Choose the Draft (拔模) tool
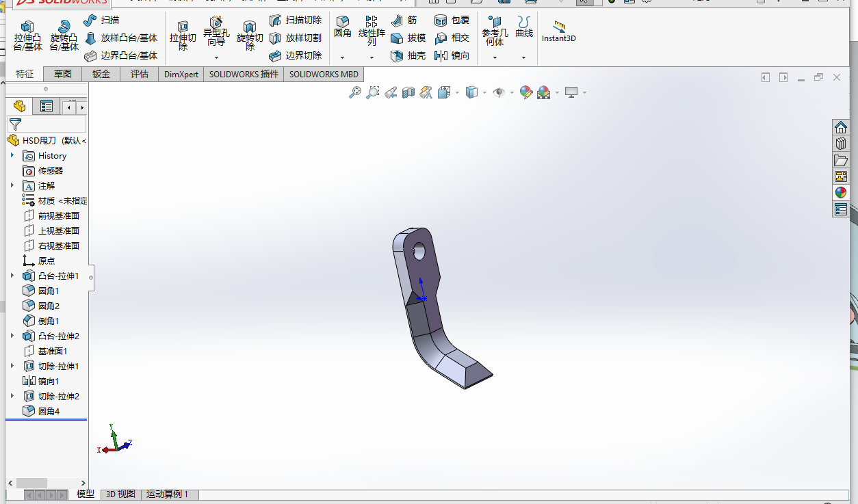This screenshot has width=858, height=504. (408, 38)
